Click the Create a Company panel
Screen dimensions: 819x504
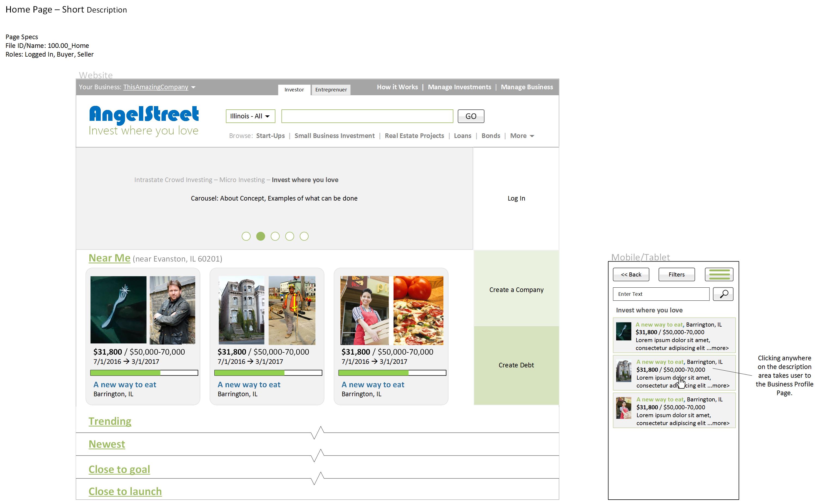click(x=516, y=289)
